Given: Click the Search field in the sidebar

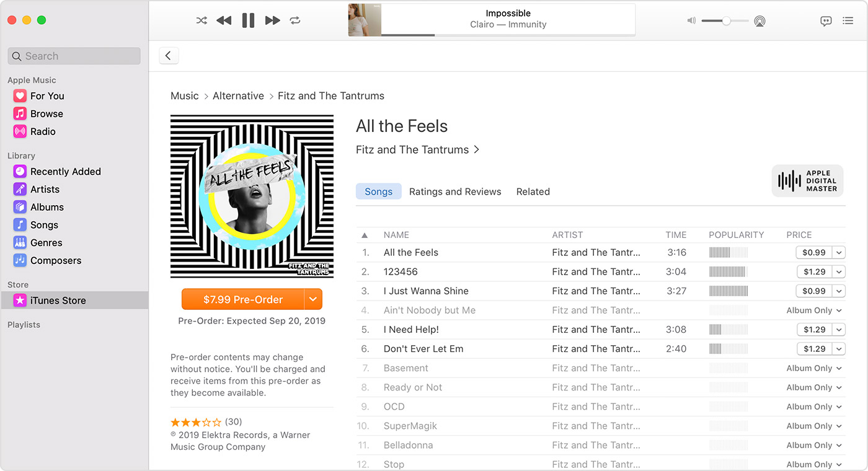Looking at the screenshot, I should 74,56.
